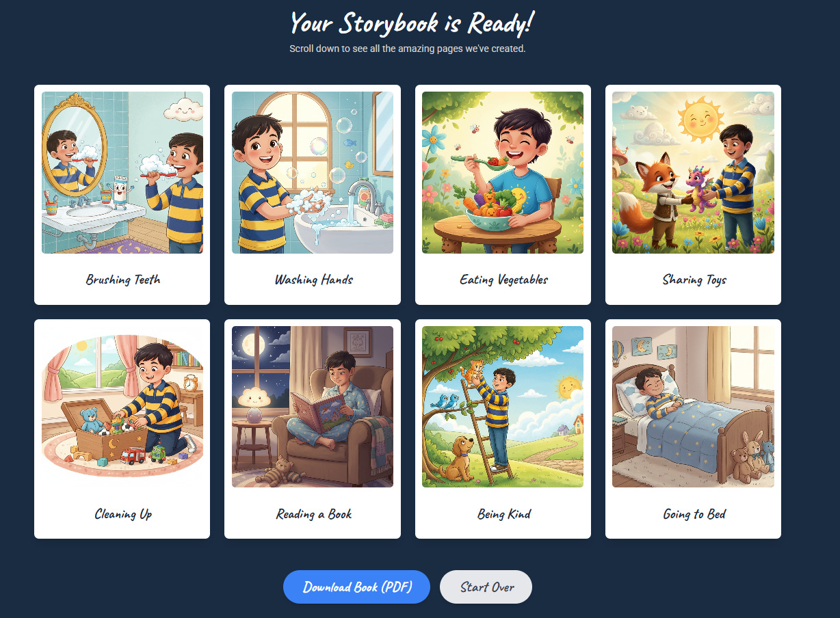Click the Start Over button
Screen dimensions: 840x618
pos(486,587)
